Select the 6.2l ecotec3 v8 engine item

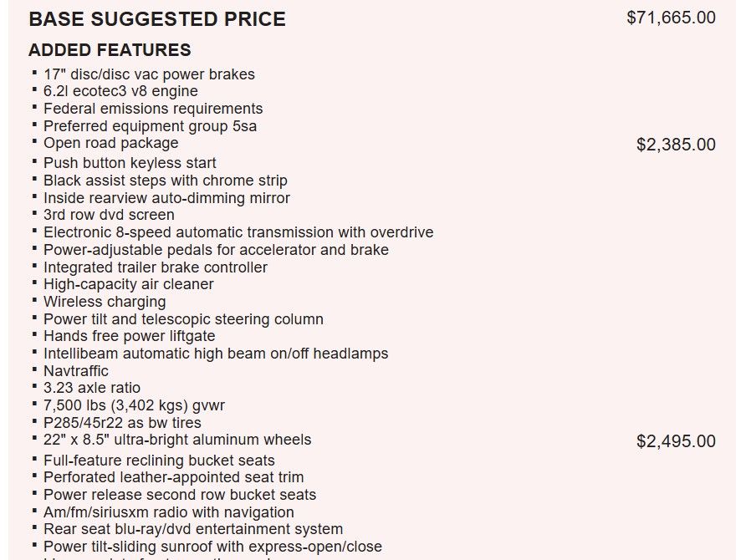click(x=120, y=91)
